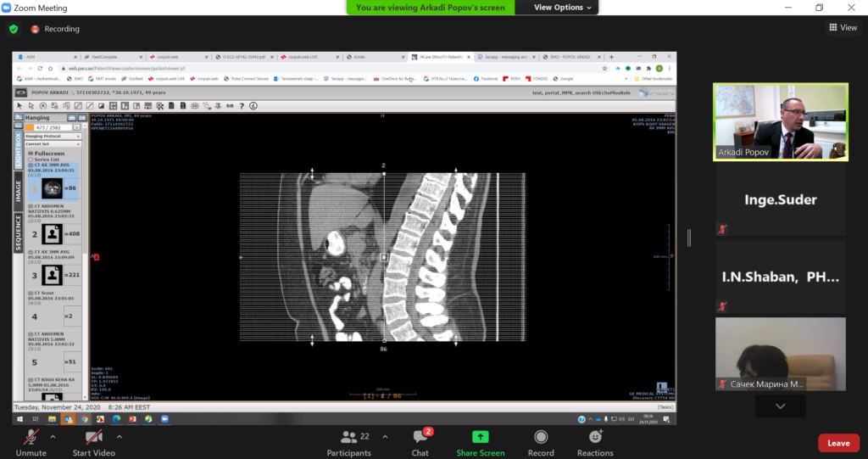This screenshot has width=868, height=459.
Task: Open the Facebook bookmark
Action: [x=486, y=79]
